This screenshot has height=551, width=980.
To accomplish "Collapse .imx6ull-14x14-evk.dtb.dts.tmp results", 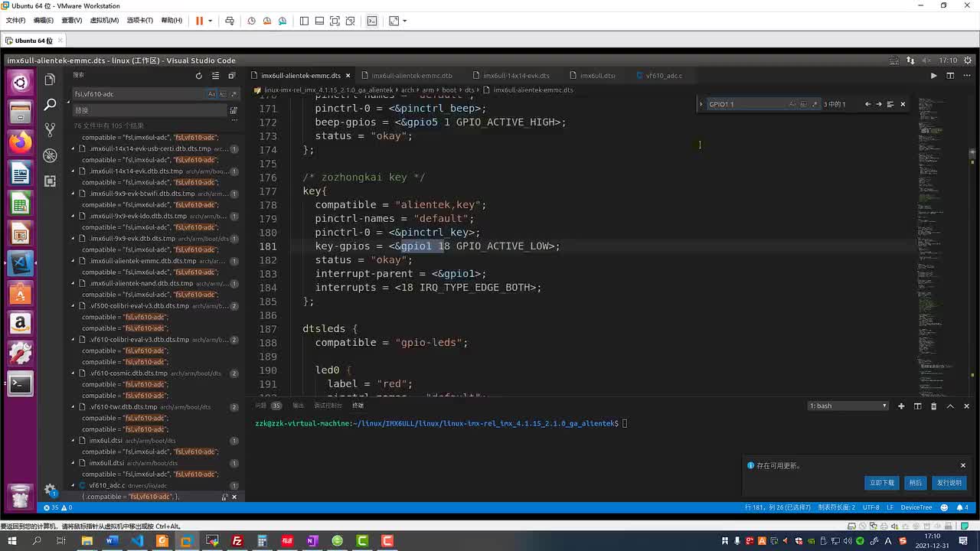I will coord(73,171).
